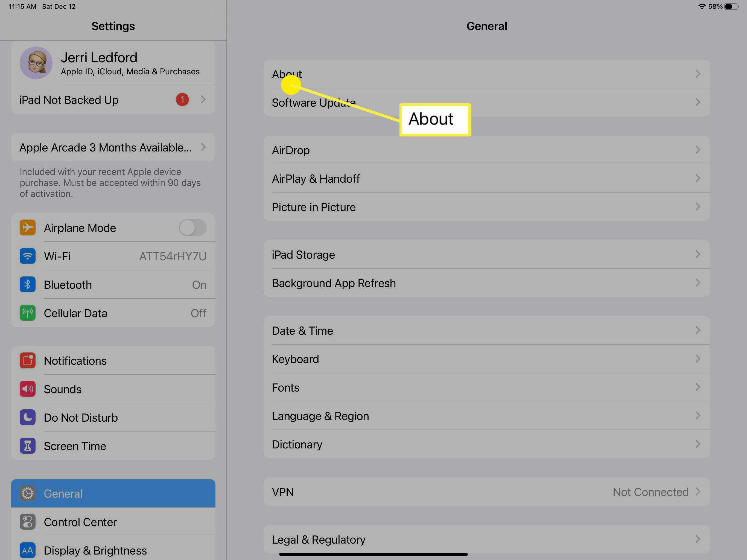Tap the red backup notification badge
Image resolution: width=747 pixels, height=560 pixels.
pos(182,99)
